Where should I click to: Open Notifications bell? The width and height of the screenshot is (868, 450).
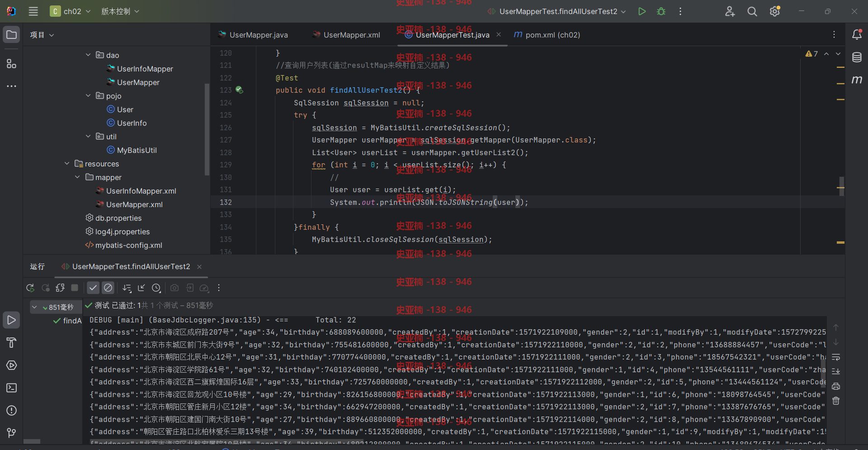click(857, 34)
